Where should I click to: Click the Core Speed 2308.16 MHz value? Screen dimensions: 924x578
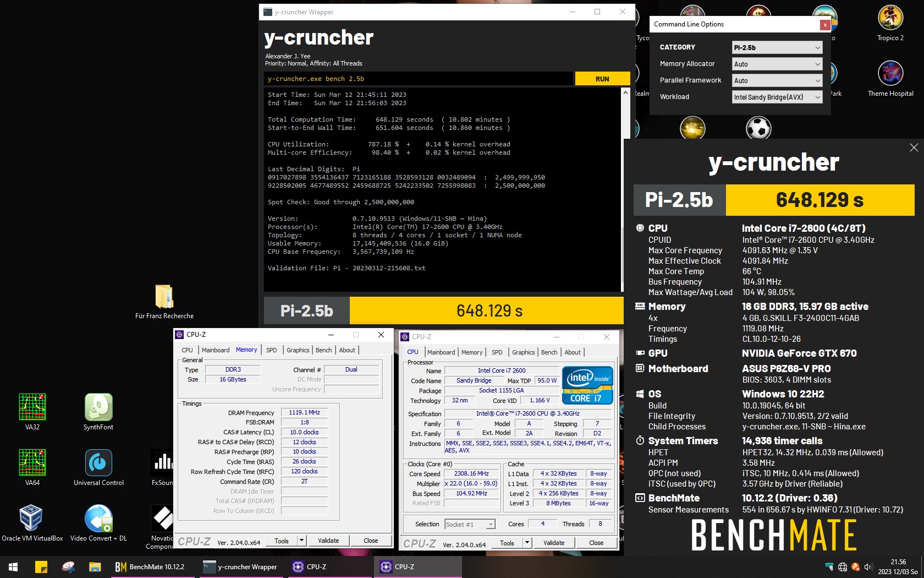[x=471, y=473]
